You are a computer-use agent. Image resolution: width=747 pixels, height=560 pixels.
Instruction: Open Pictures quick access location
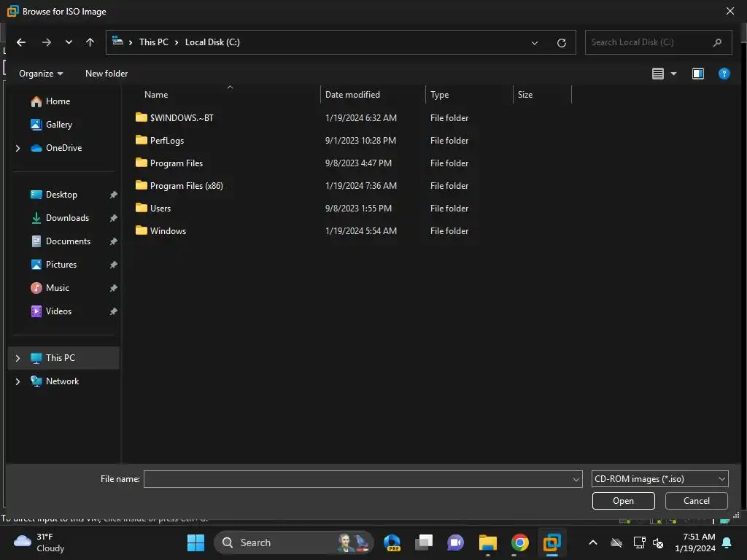(61, 265)
